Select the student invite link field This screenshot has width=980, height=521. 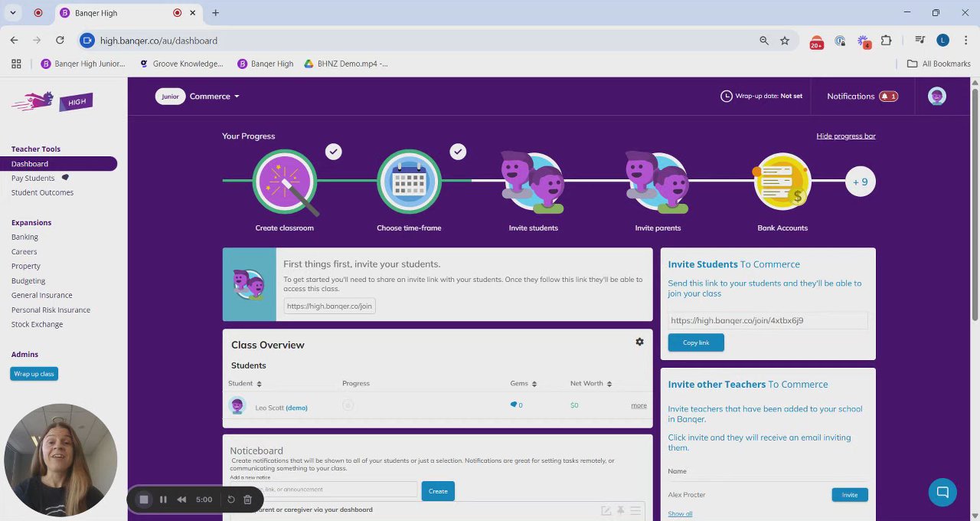(x=767, y=321)
